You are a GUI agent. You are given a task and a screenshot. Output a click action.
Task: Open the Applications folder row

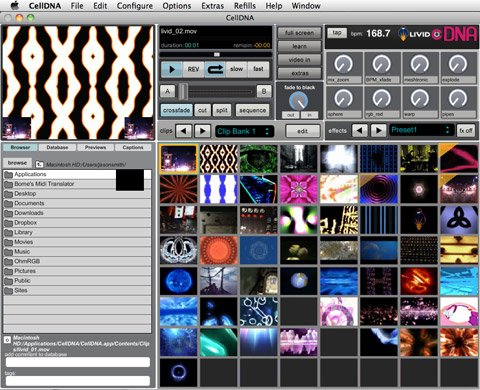[77, 174]
